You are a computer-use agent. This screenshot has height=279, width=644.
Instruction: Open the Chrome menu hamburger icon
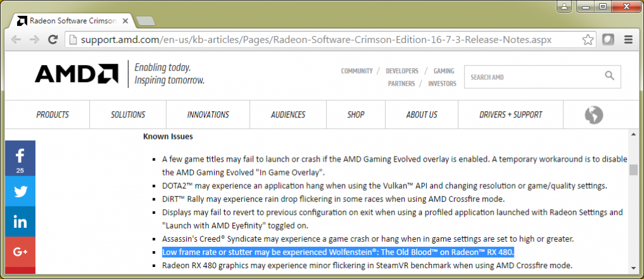tap(628, 39)
